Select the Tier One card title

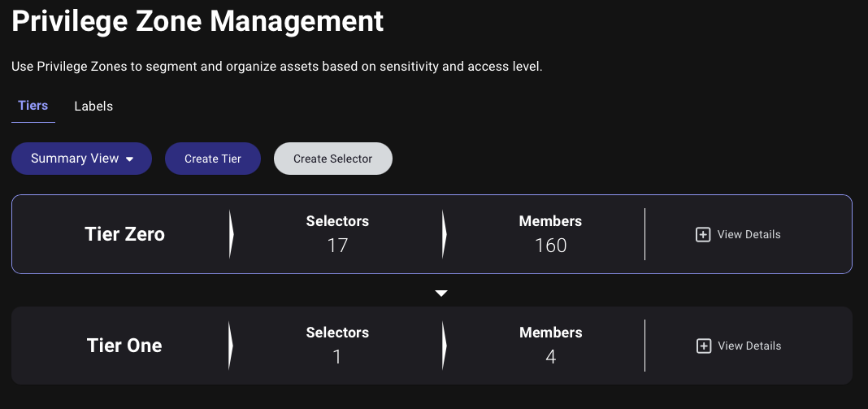tap(124, 346)
